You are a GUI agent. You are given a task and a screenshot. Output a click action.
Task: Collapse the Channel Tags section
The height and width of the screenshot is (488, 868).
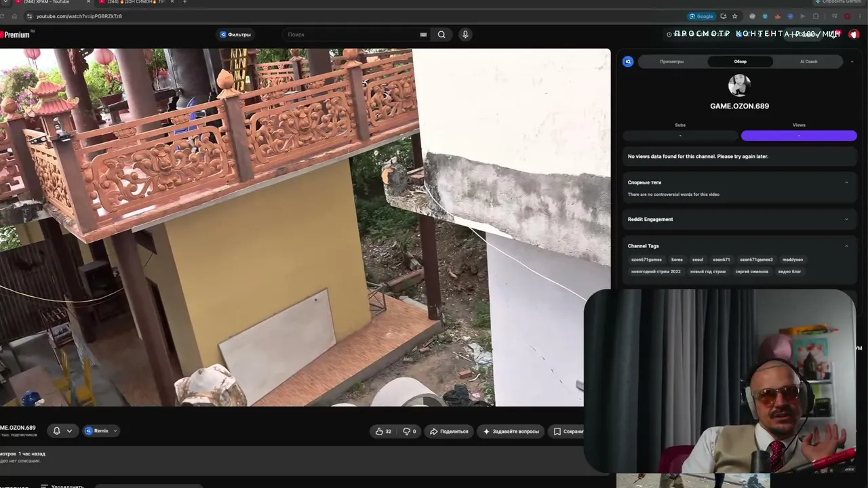tap(846, 246)
